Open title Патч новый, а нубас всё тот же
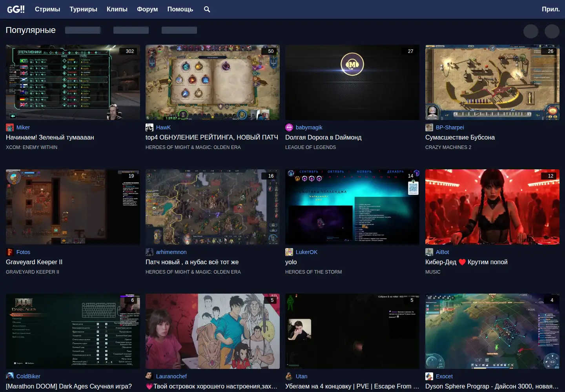The image size is (565, 392). coord(192,262)
